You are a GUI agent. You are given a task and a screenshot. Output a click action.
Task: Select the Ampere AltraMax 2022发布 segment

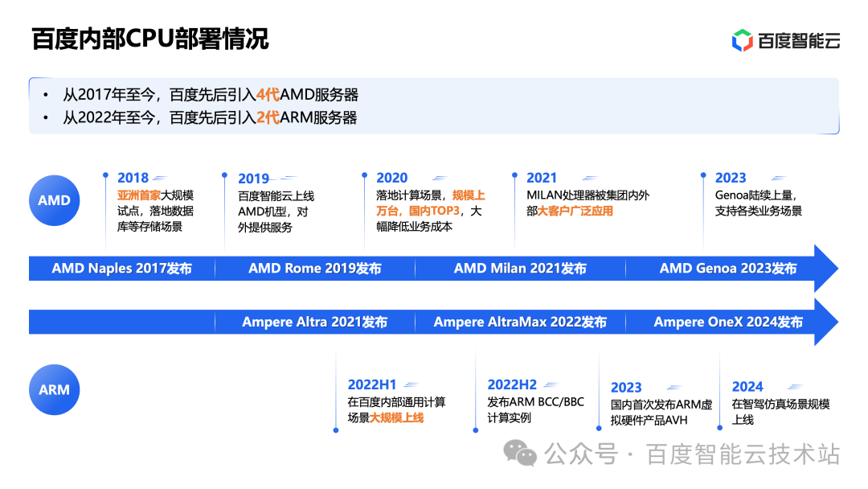(520, 322)
